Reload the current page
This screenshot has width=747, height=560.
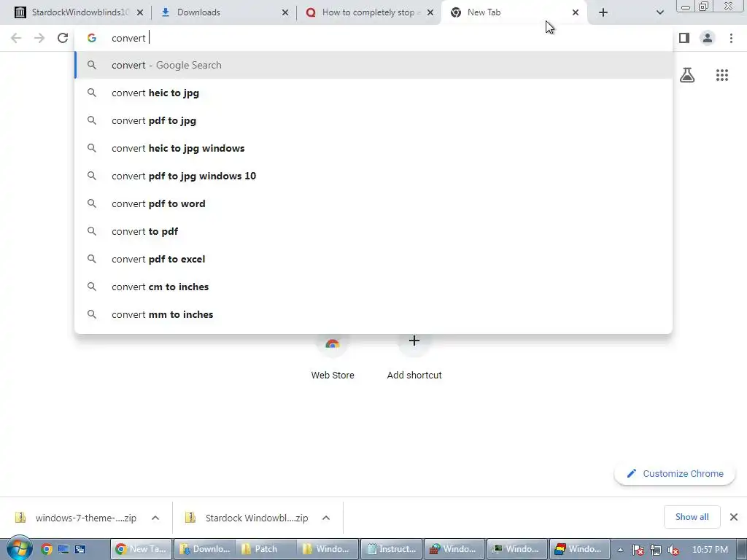pos(63,38)
